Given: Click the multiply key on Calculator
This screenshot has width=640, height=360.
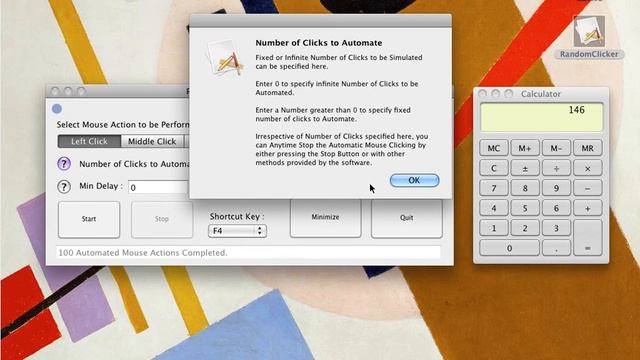Looking at the screenshot, I should click(587, 168).
